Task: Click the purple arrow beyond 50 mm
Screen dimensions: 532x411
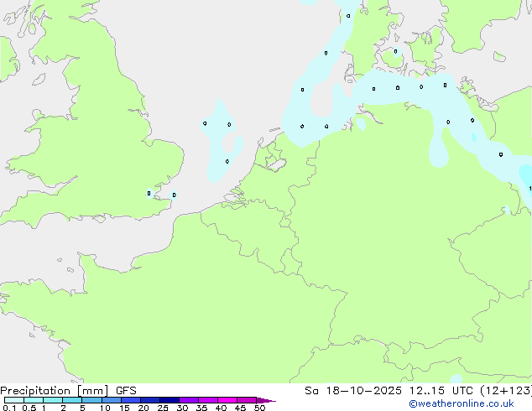Action: pos(266,400)
